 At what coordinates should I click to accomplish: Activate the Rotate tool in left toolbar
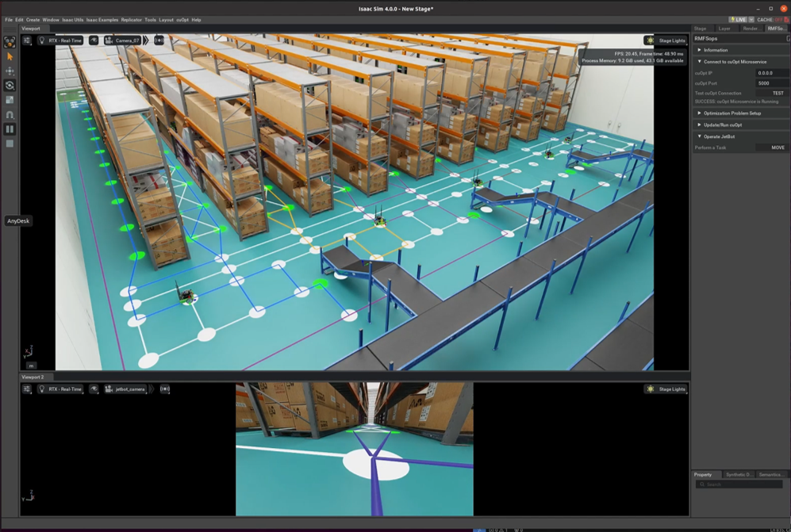(10, 85)
